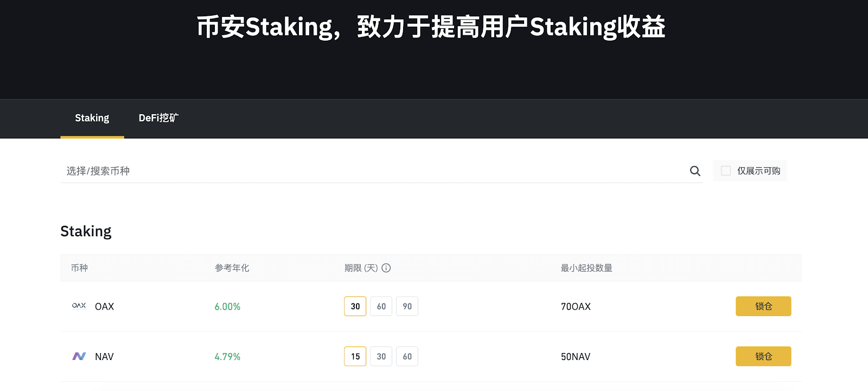Click the 最小起投数量 column header
The height and width of the screenshot is (391, 868).
point(586,268)
